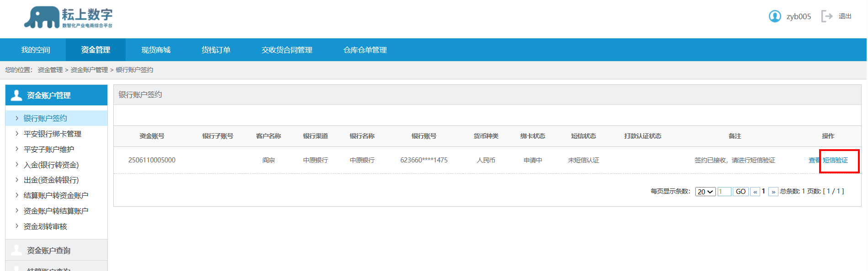Click the 打款认证状态 column header
Screen dimensions: 868x271
(x=642, y=136)
